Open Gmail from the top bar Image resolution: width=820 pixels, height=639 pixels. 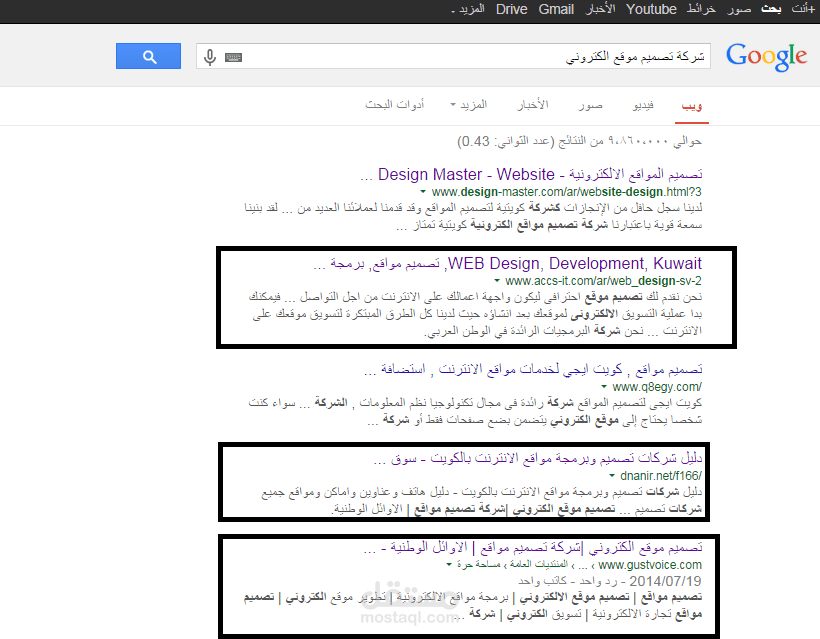[556, 9]
